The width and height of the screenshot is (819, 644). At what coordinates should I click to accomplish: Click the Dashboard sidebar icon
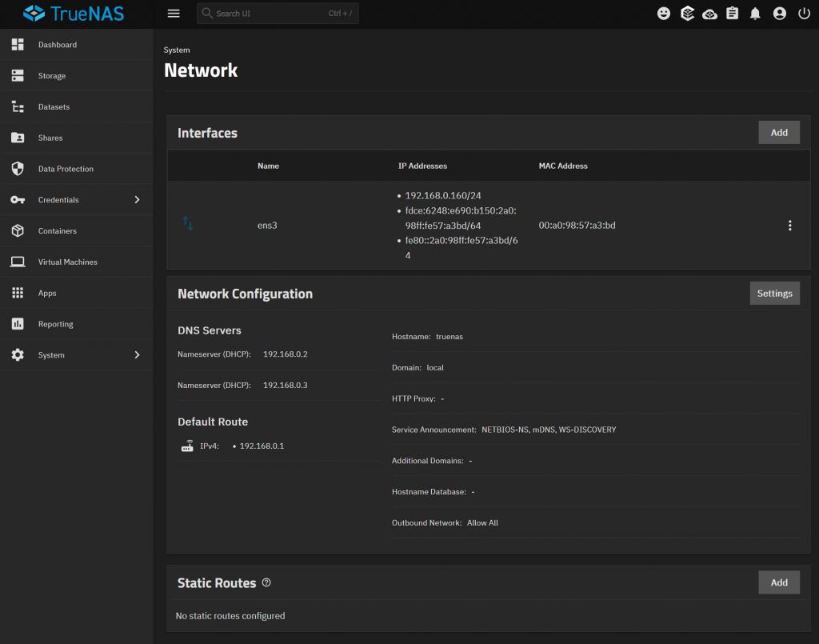pos(18,44)
